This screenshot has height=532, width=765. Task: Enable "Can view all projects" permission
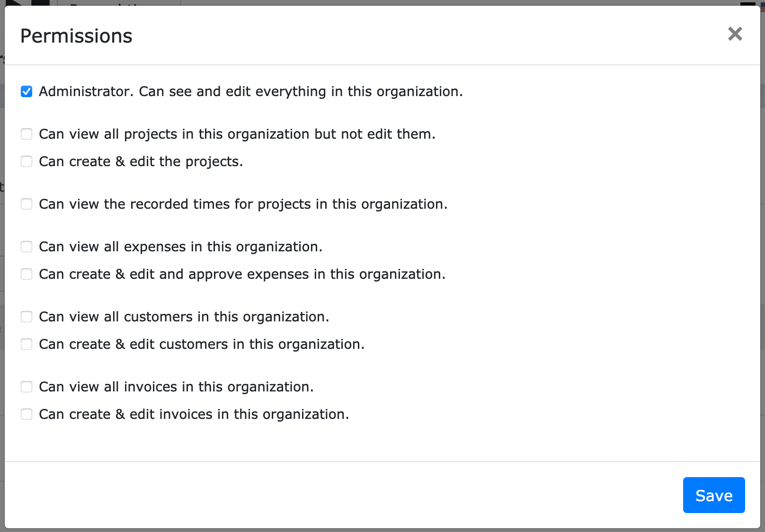click(27, 134)
